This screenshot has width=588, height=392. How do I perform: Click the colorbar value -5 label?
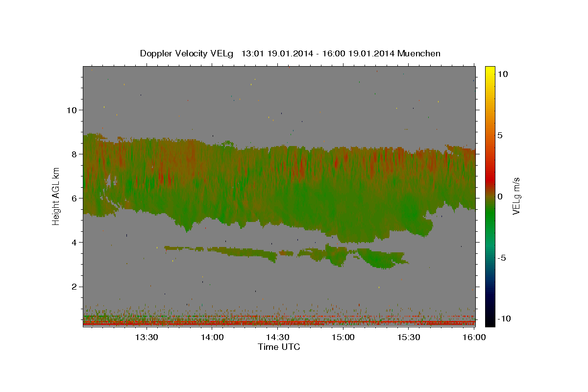(x=502, y=258)
